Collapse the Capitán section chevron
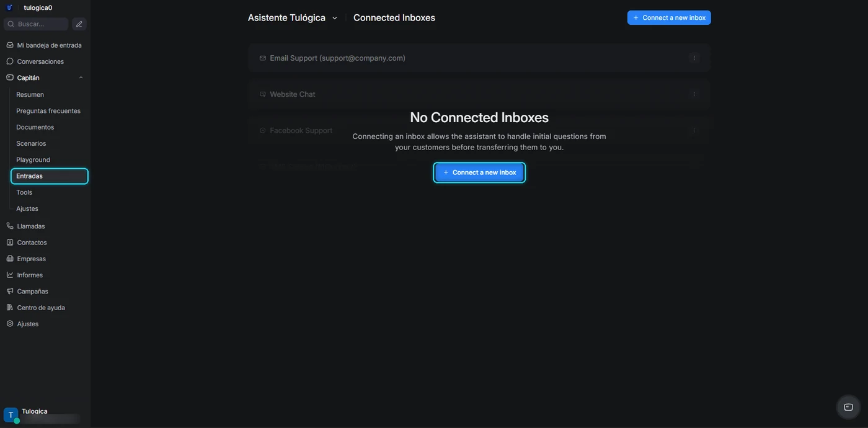The width and height of the screenshot is (868, 428). (x=81, y=78)
